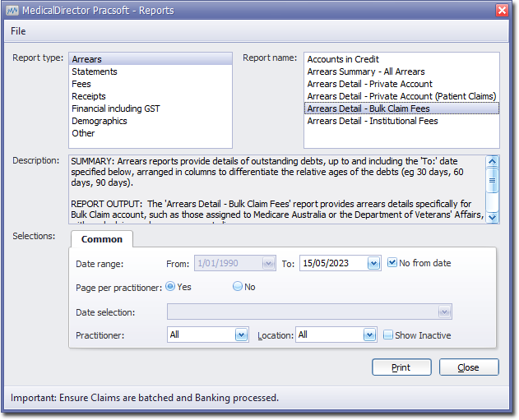Switch to the Common tab

click(x=102, y=239)
